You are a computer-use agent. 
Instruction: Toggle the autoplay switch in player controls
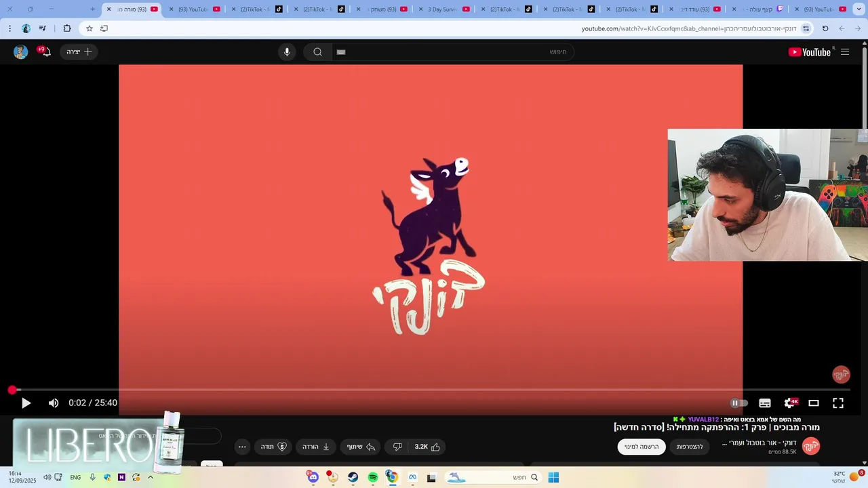tap(739, 403)
